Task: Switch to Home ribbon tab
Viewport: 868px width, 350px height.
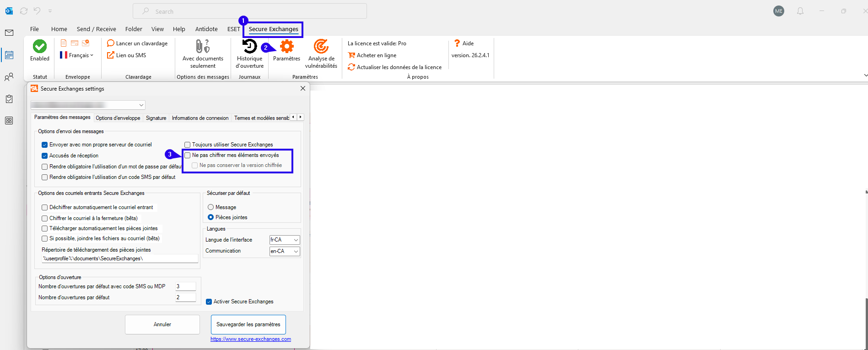Action: (x=59, y=29)
